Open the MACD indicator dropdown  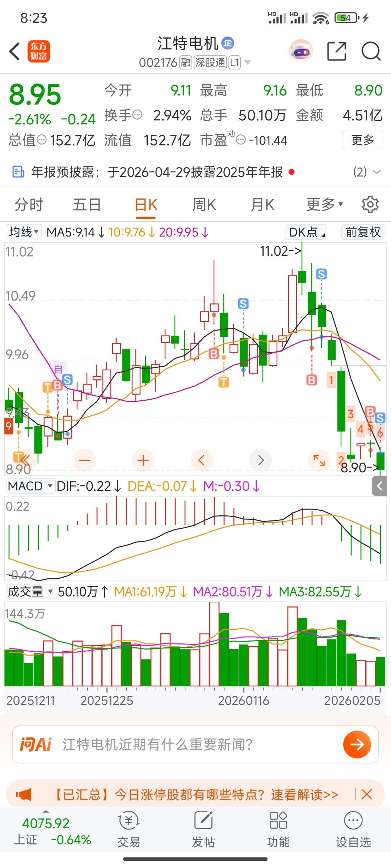coord(30,486)
